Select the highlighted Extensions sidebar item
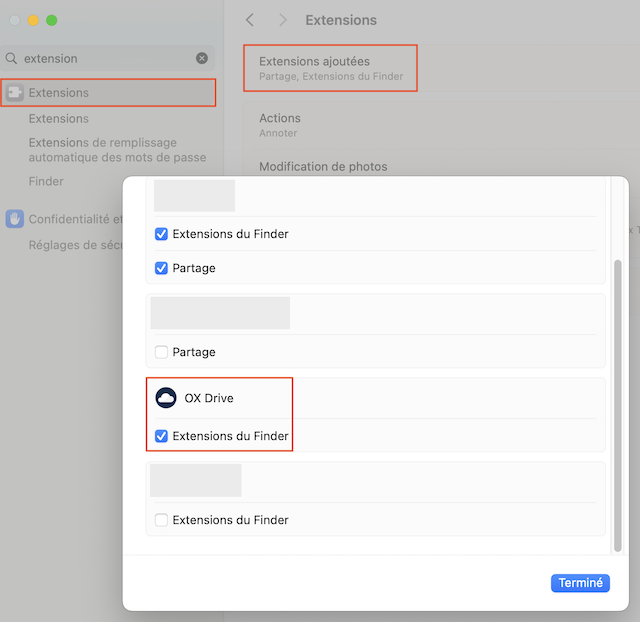The image size is (640, 622). pos(108,93)
